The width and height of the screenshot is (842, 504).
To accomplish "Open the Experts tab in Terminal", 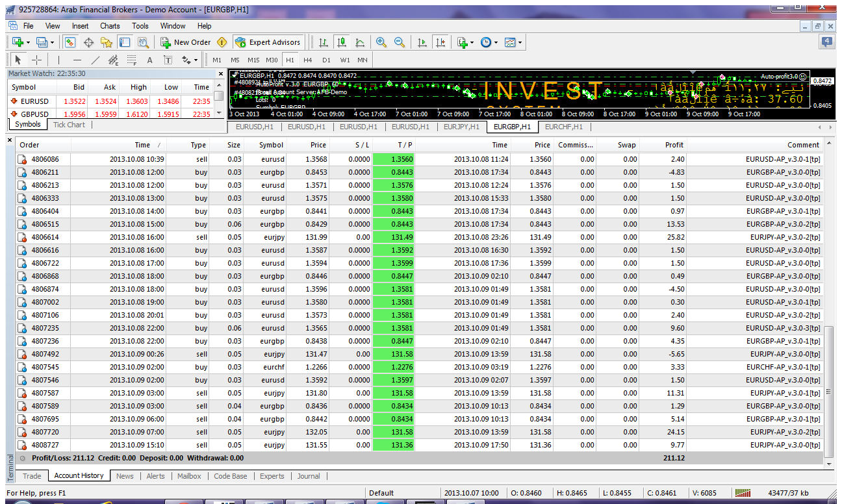I will tap(272, 476).
